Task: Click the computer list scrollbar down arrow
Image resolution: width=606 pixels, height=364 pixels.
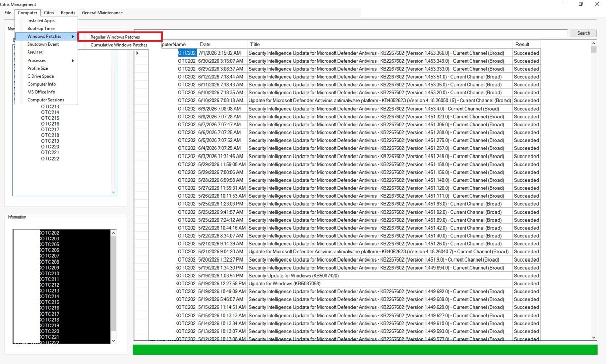Action: [x=113, y=192]
